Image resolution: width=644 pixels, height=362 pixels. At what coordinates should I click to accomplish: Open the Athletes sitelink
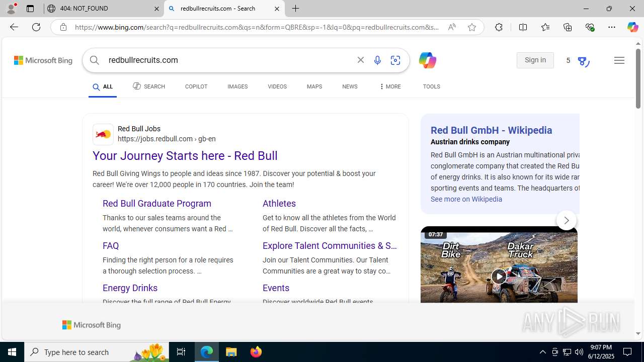(x=279, y=204)
